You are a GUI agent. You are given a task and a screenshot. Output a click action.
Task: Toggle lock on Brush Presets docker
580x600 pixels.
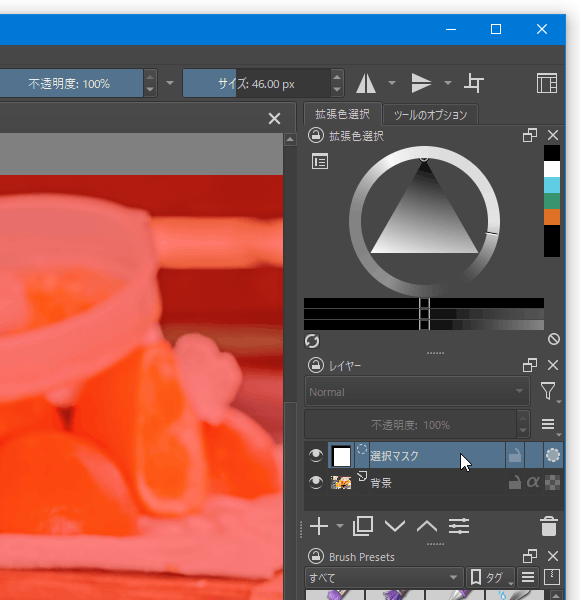tap(316, 556)
